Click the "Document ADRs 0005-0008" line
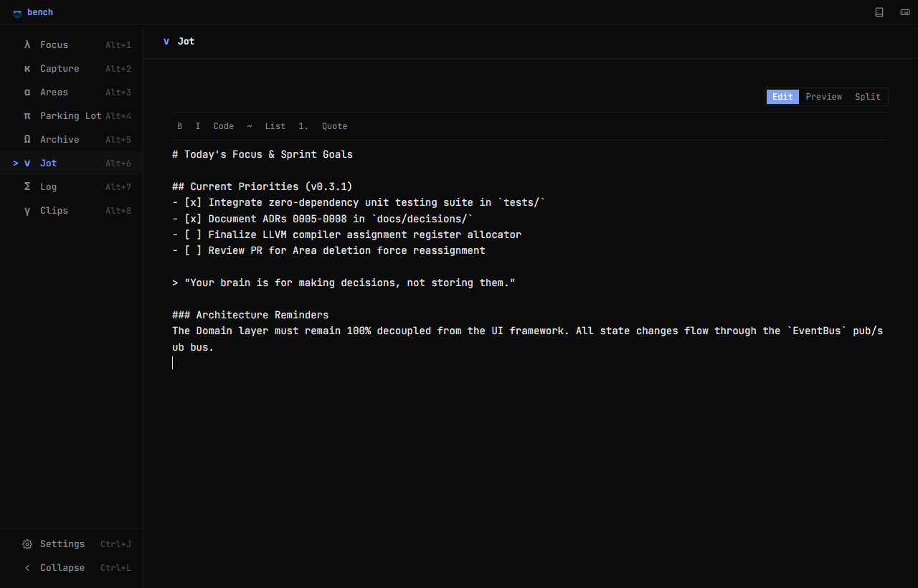918x588 pixels. click(323, 219)
